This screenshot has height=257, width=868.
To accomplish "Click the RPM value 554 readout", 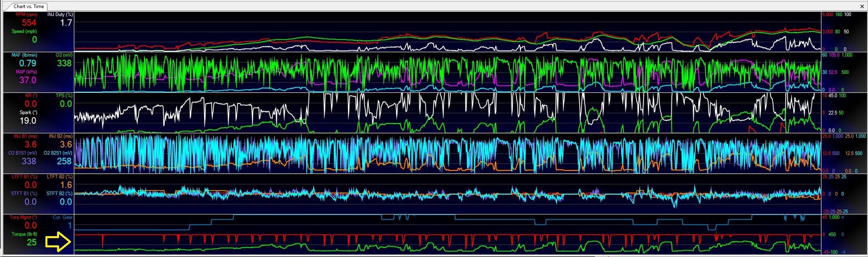I will (x=29, y=23).
